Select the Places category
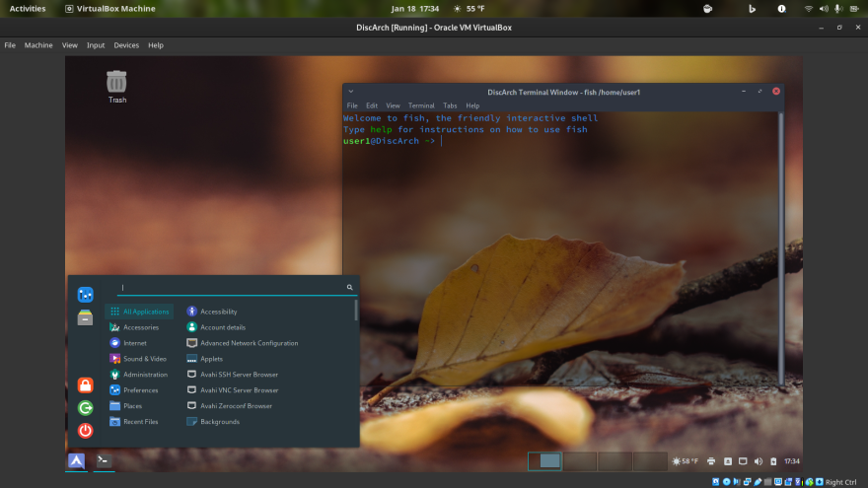868x488 pixels. [125, 405]
